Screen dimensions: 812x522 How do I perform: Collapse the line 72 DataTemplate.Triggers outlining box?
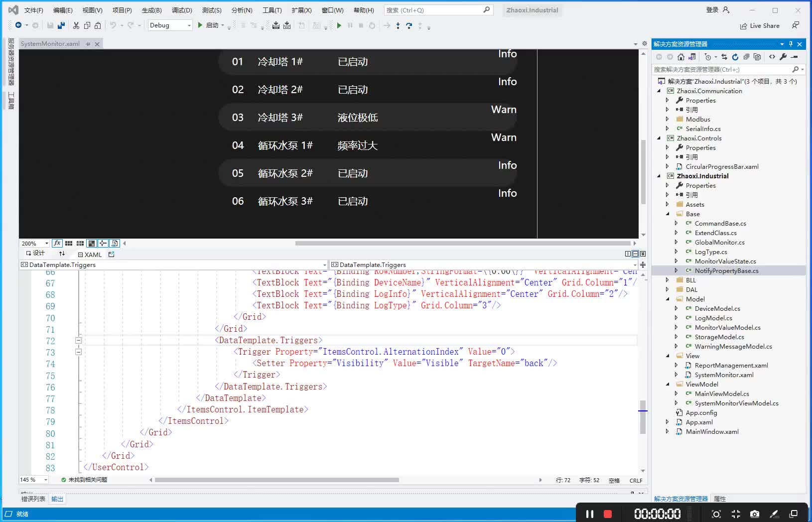[x=78, y=341]
